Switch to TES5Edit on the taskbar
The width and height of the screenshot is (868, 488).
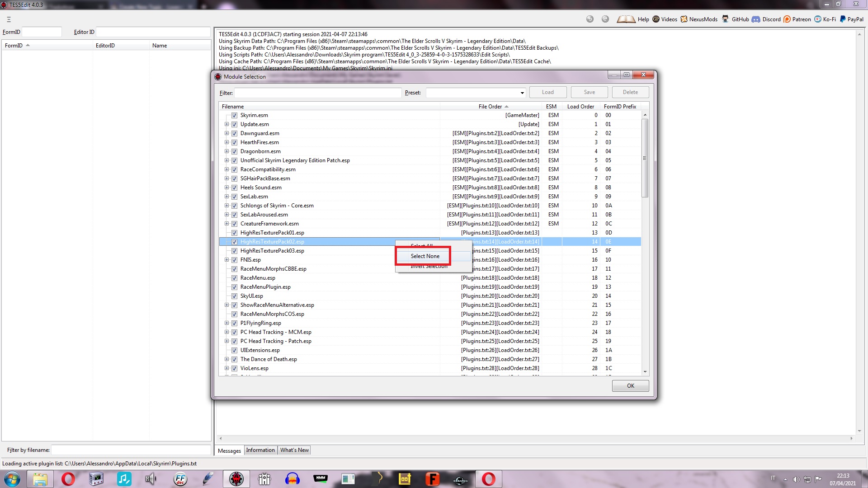pos(236,479)
